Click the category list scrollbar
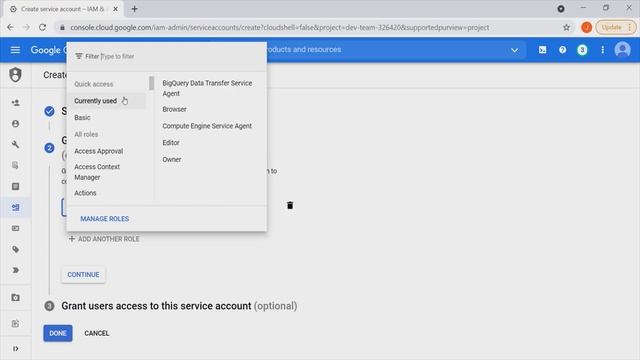The width and height of the screenshot is (640, 360). (x=151, y=83)
